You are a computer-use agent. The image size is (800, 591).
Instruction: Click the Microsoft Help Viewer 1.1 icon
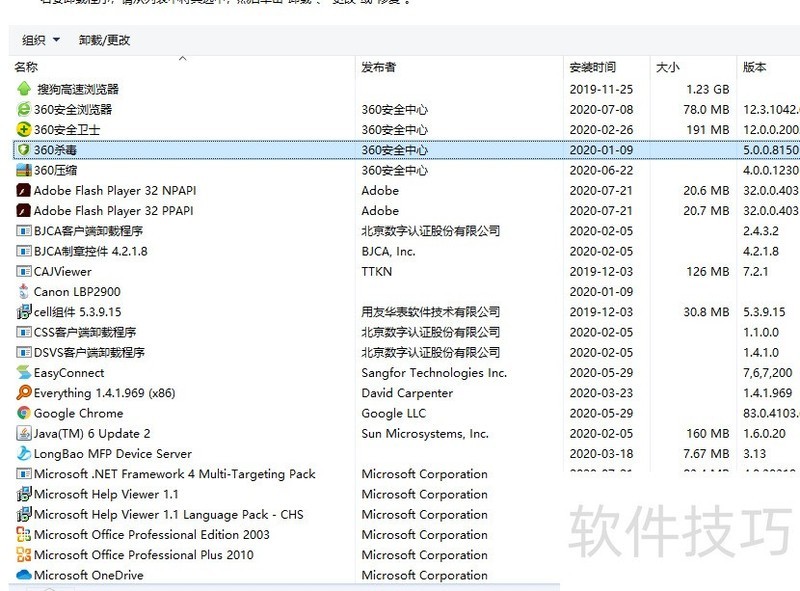click(x=24, y=494)
